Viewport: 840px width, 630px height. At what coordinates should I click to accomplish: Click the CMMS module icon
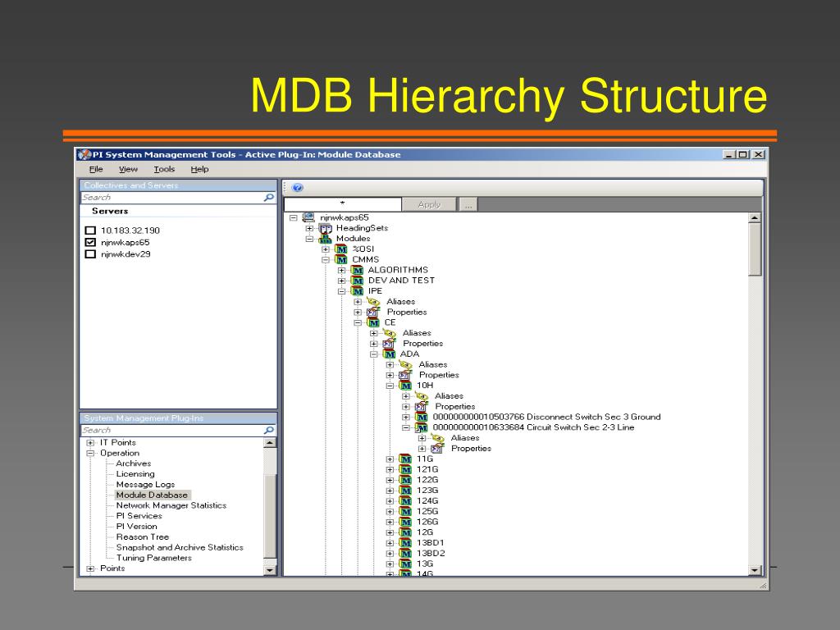click(x=341, y=260)
